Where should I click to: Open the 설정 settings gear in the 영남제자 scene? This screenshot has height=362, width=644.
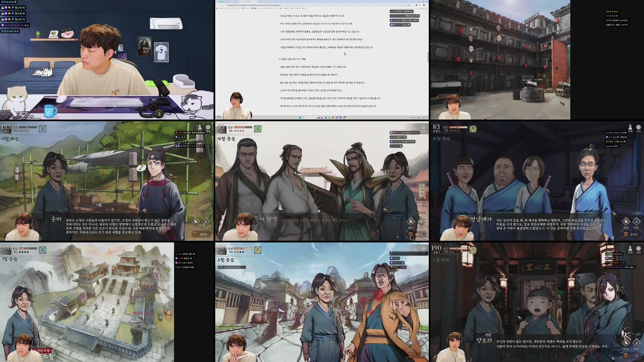(639, 128)
